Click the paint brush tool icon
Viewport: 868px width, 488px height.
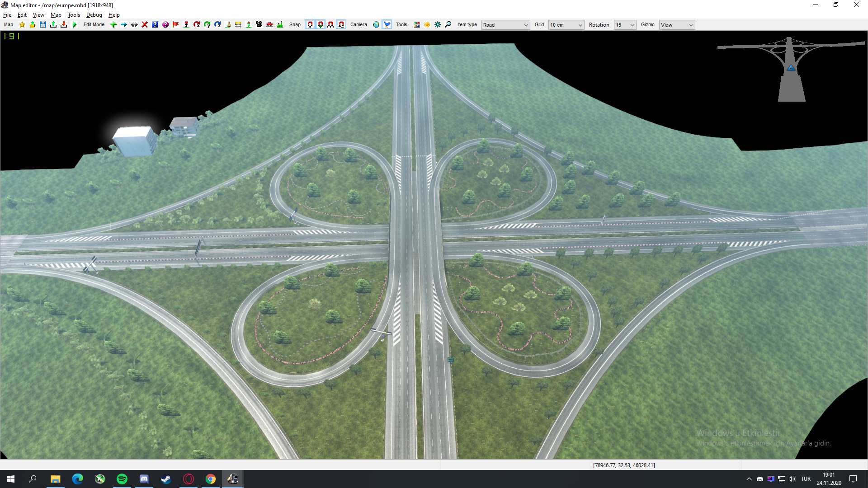point(228,25)
